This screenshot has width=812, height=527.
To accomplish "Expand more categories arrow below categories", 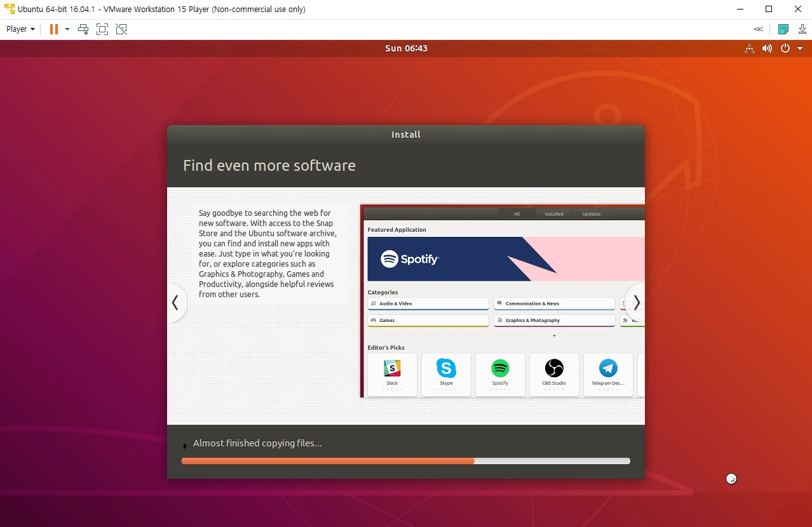I will (x=554, y=335).
